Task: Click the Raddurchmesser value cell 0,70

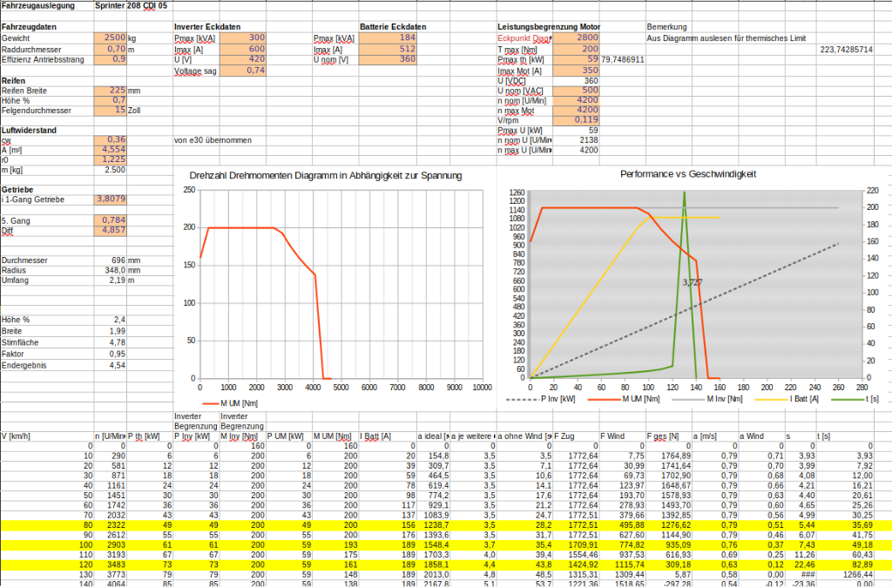Action: click(x=110, y=49)
